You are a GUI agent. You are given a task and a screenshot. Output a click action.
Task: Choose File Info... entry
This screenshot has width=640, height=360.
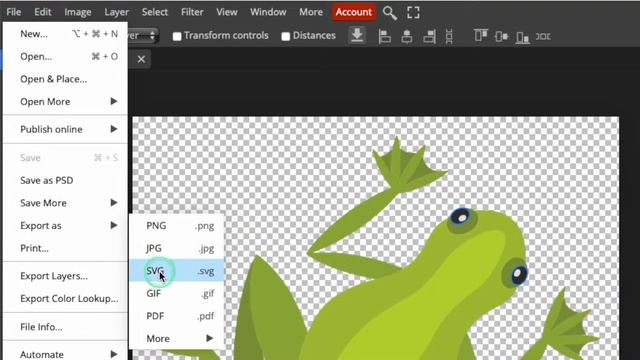pos(65,327)
